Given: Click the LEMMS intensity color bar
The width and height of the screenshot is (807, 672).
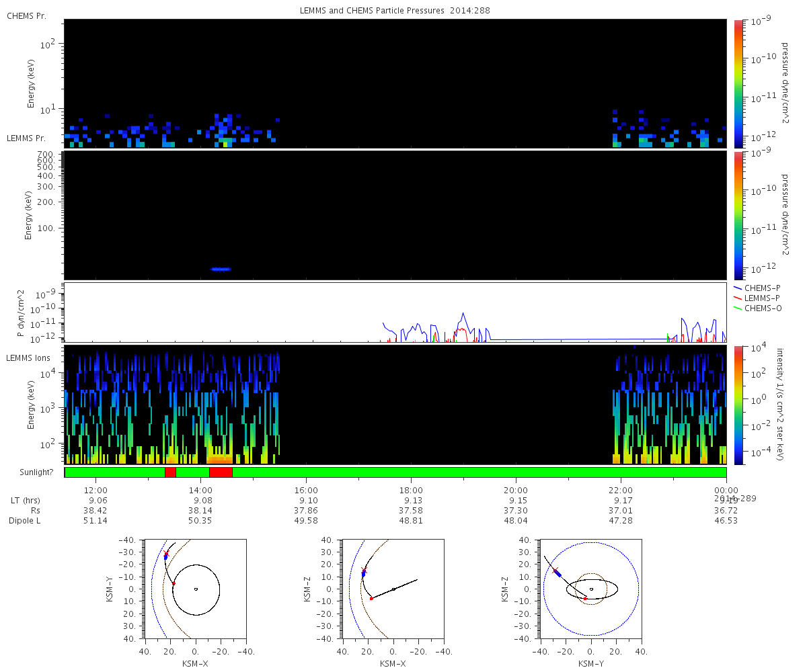Looking at the screenshot, I should pos(738,405).
